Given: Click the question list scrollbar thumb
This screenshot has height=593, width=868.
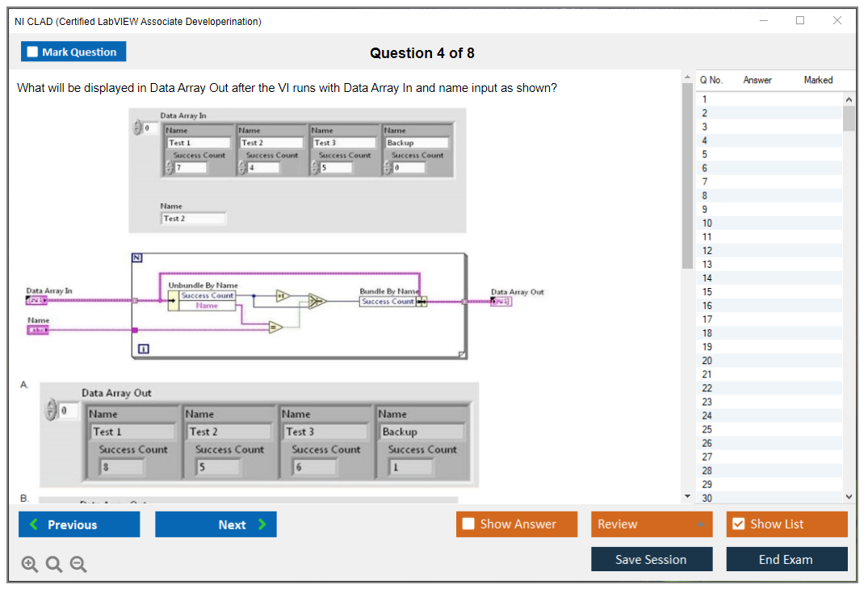Looking at the screenshot, I should pyautogui.click(x=849, y=118).
